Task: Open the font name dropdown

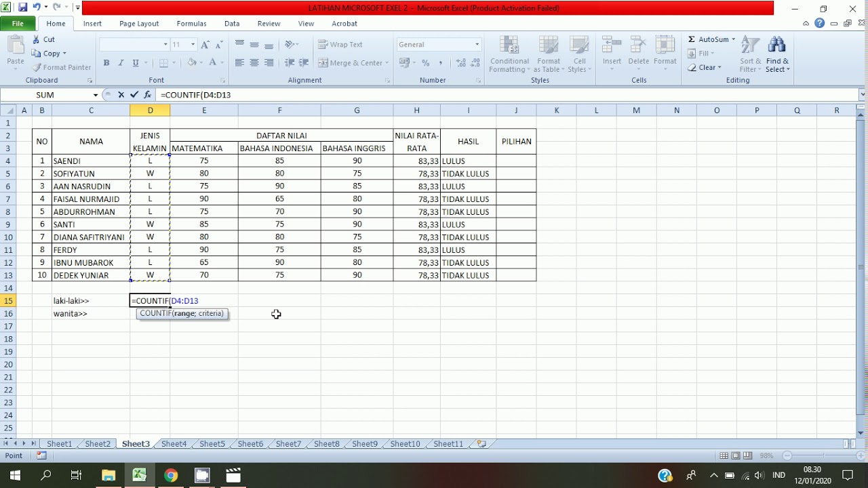Action: [165, 44]
